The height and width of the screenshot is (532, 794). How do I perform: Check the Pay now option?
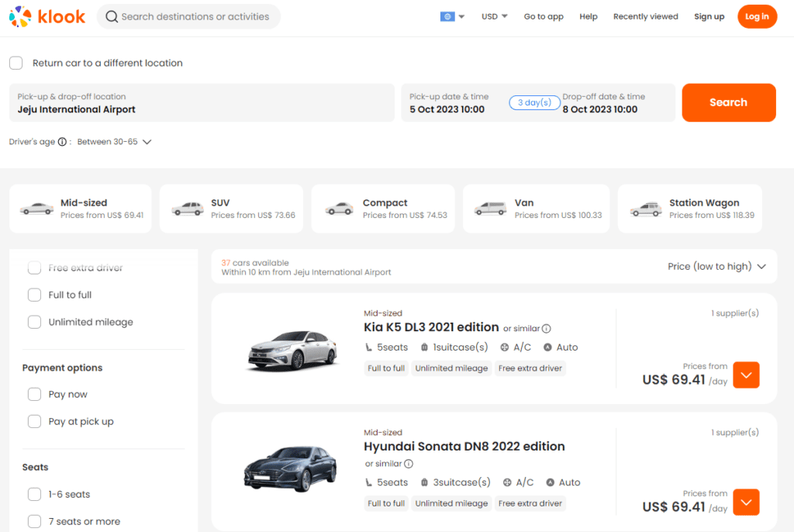[x=34, y=394]
